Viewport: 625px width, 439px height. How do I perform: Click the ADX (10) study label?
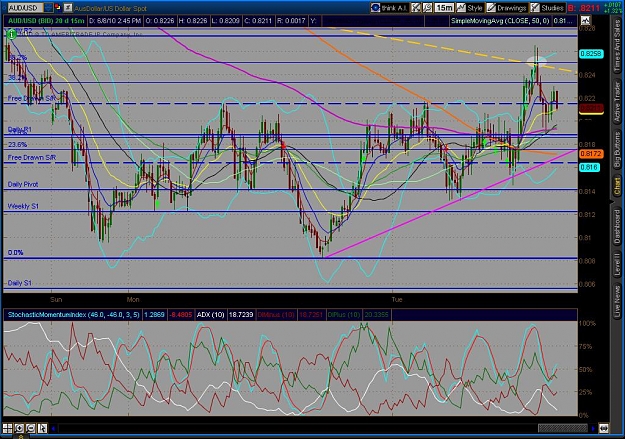click(210, 315)
